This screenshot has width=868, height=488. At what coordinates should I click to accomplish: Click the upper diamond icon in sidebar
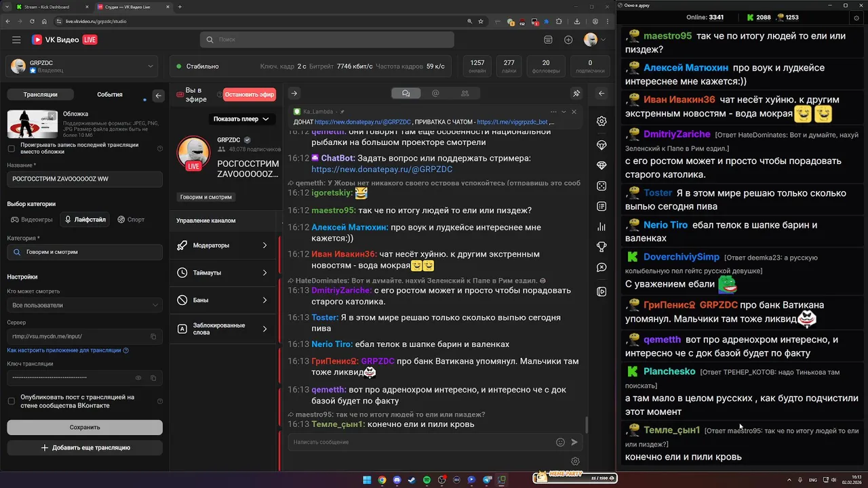pos(601,145)
